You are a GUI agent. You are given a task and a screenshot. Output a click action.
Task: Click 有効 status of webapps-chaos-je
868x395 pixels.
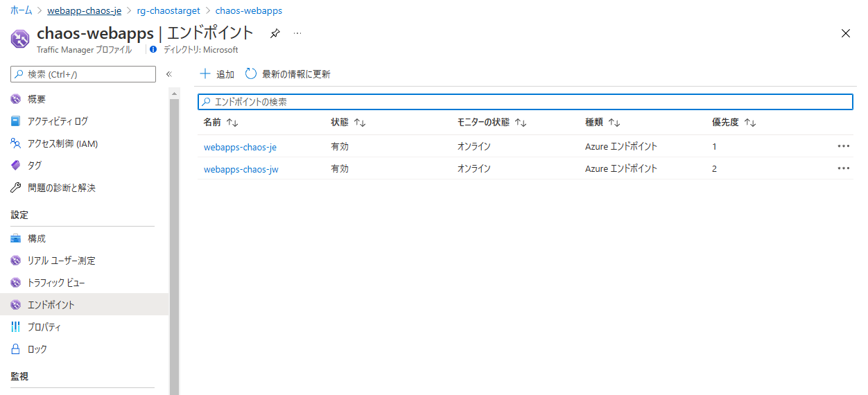point(340,147)
